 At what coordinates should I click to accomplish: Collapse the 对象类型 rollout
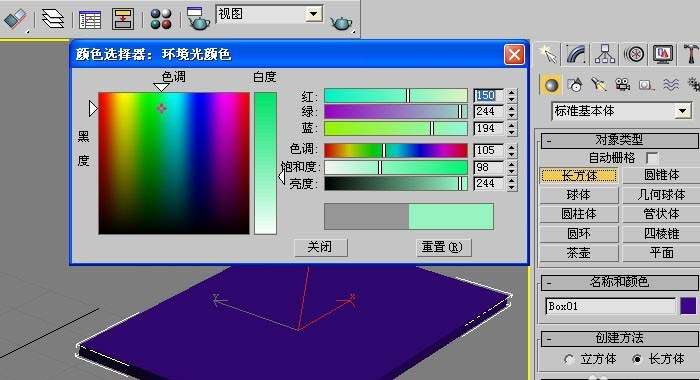point(620,141)
